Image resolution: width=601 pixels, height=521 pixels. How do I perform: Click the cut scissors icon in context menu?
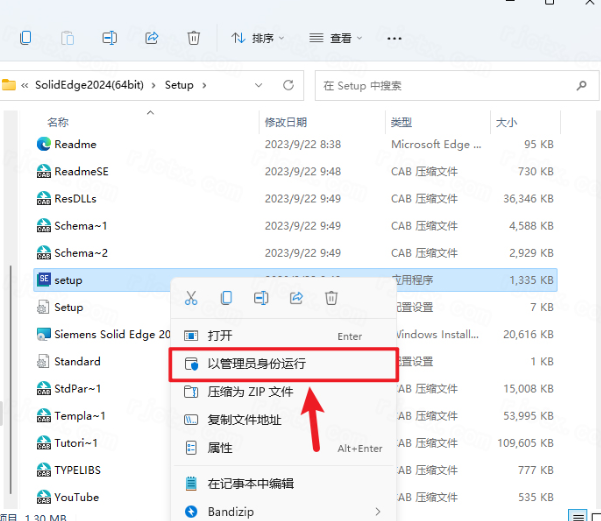pos(191,298)
